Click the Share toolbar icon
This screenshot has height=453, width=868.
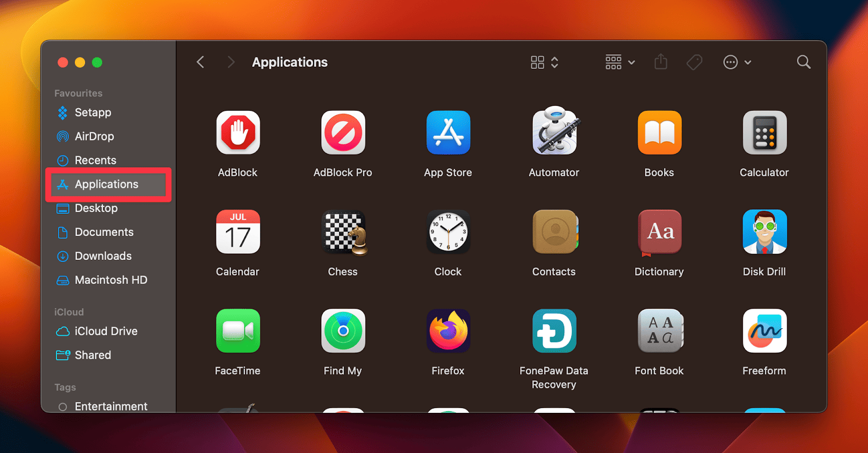(661, 62)
